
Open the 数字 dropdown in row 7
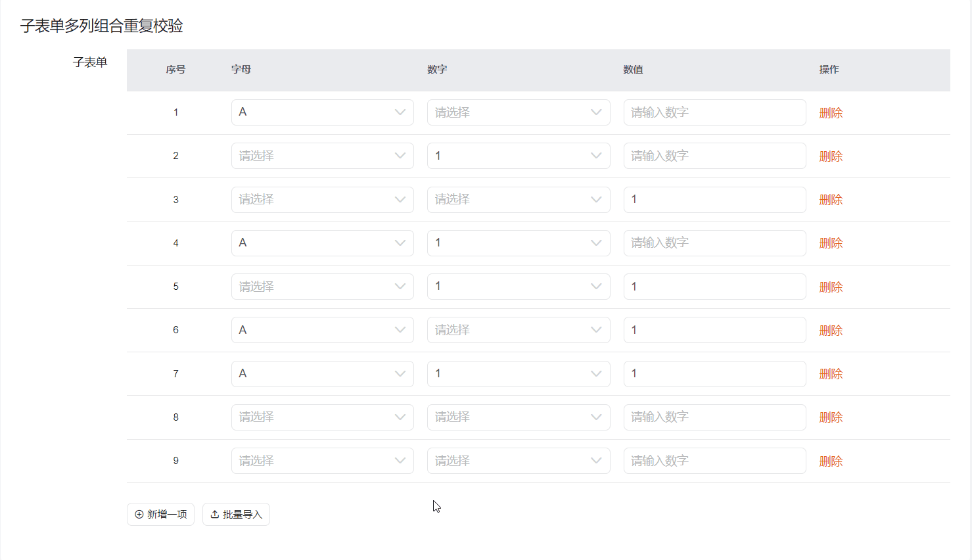[519, 374]
